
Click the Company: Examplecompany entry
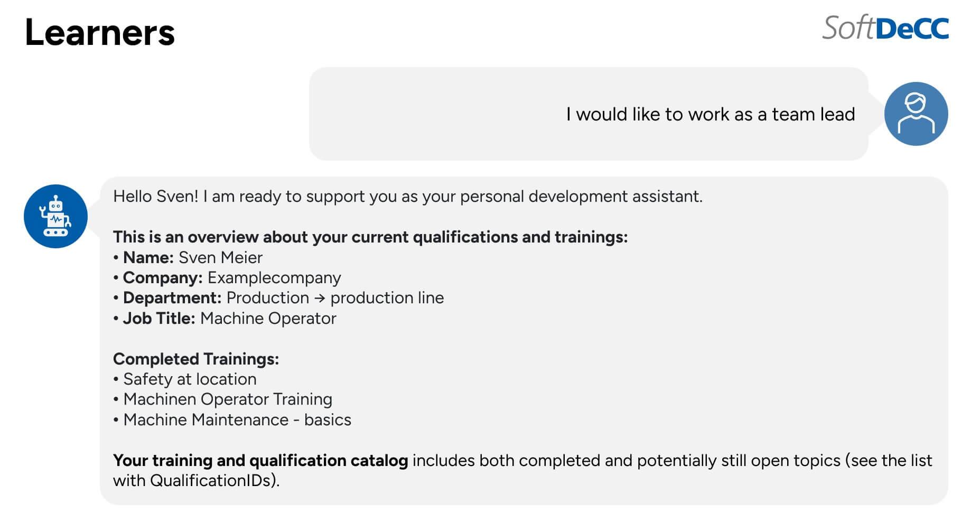click(x=227, y=278)
